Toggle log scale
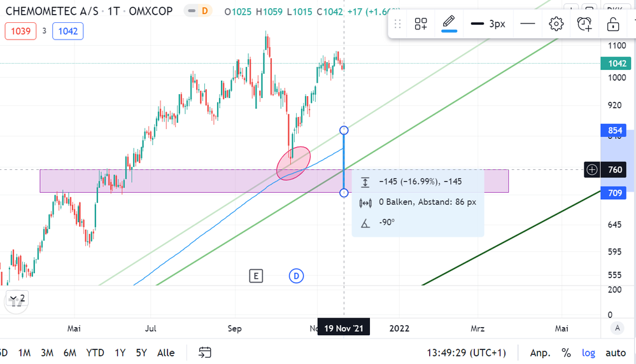This screenshot has height=364, width=636. (x=589, y=353)
